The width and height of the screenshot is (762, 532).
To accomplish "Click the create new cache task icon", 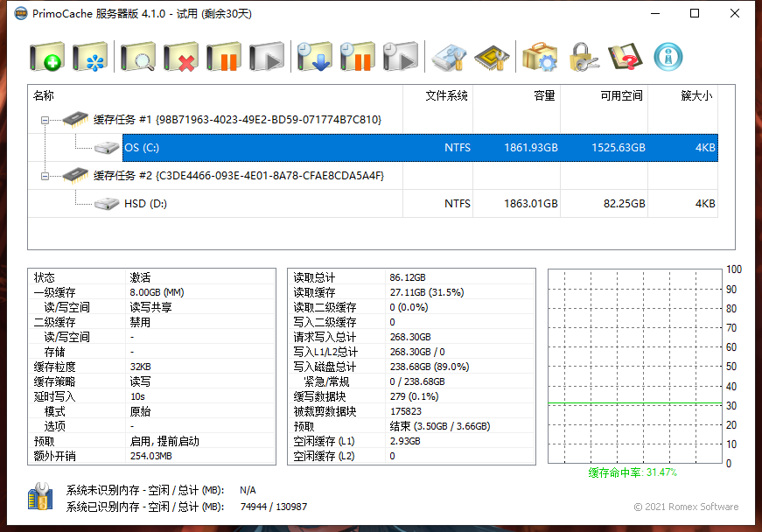I will pos(46,58).
